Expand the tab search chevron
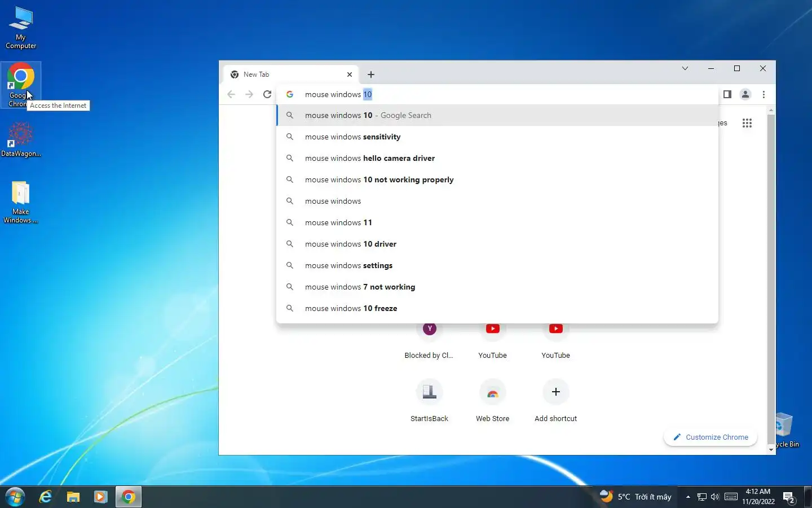 (685, 68)
